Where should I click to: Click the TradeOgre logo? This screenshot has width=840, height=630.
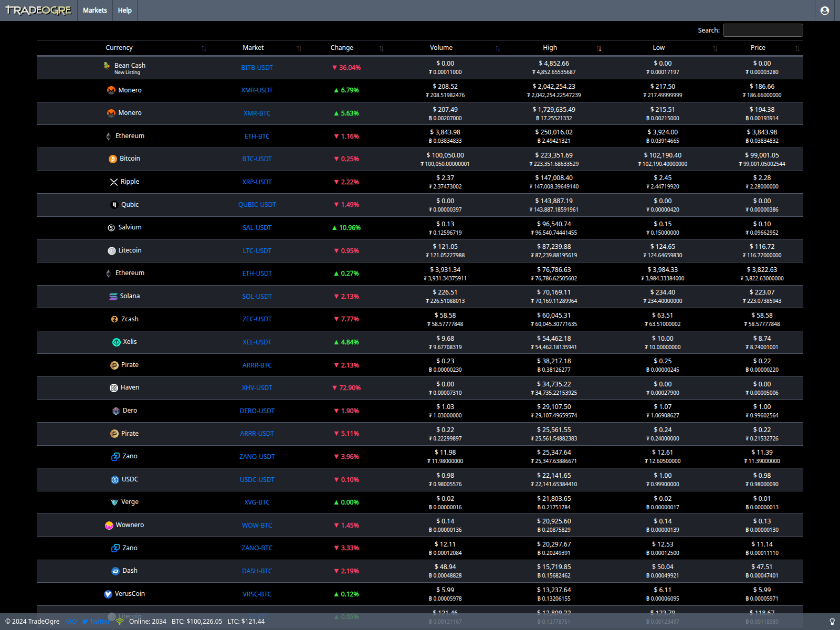click(38, 10)
